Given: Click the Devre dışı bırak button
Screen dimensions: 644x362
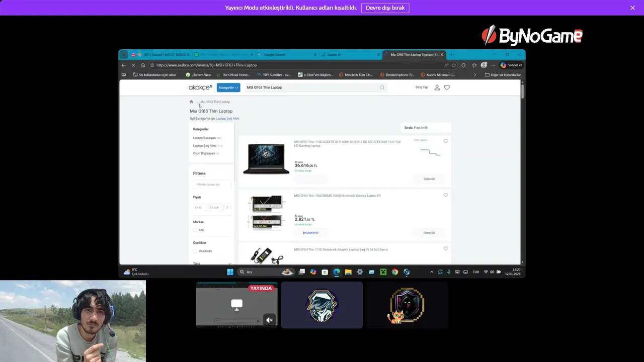Looking at the screenshot, I should (x=385, y=8).
